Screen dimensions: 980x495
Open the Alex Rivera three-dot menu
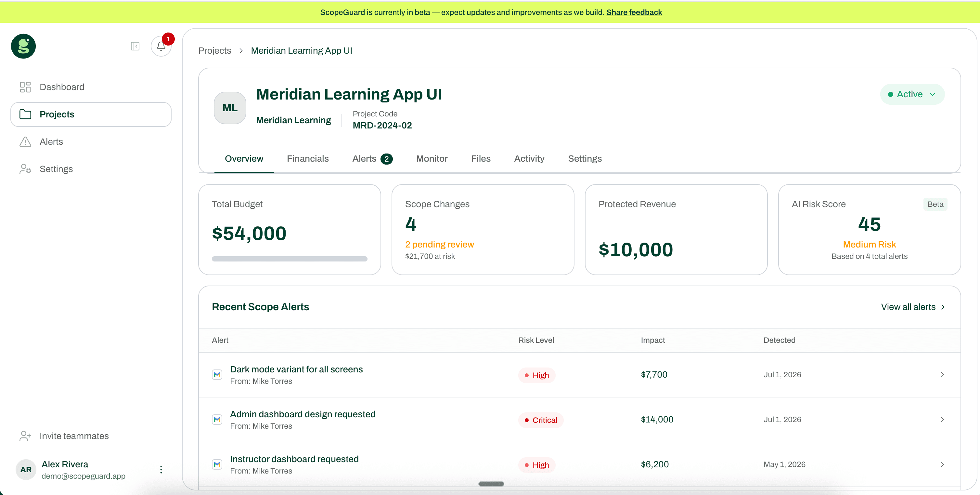(x=161, y=470)
